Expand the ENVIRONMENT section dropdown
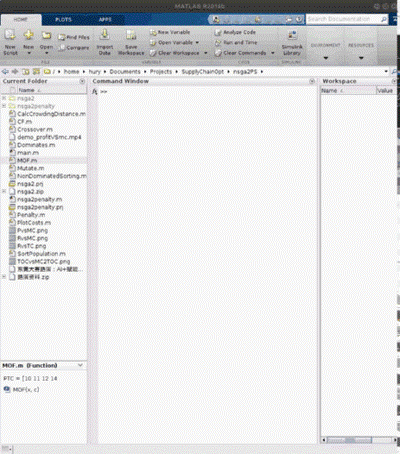This screenshot has height=454, width=400. coord(326,58)
